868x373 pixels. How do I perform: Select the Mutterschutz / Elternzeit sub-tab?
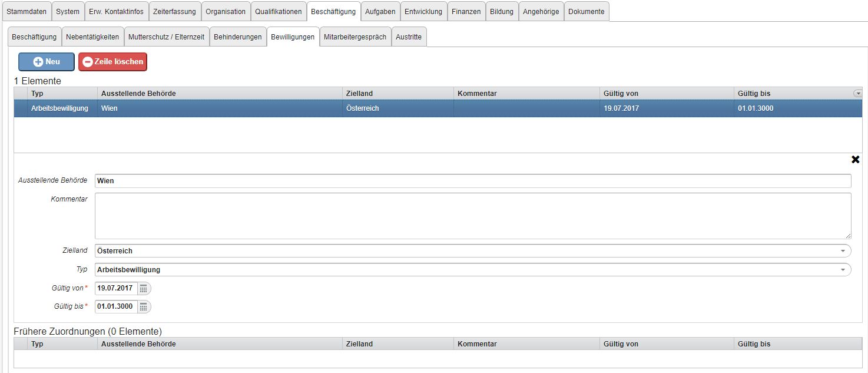(166, 37)
